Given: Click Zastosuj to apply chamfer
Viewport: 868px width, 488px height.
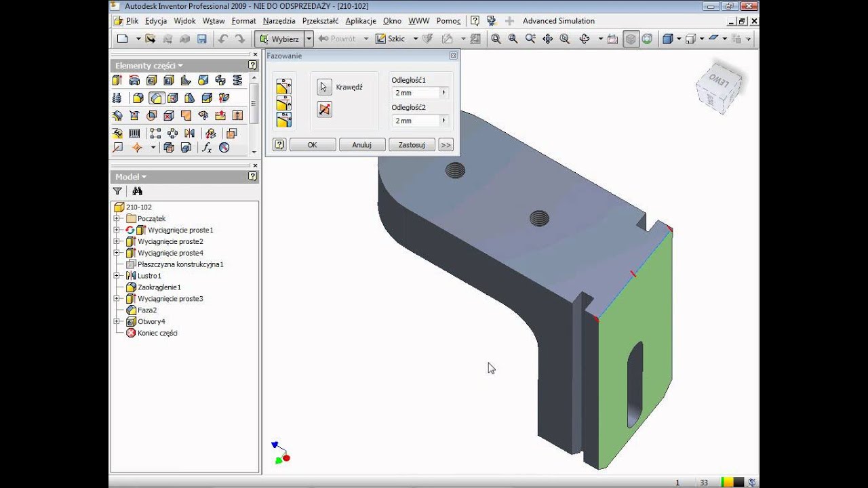Looking at the screenshot, I should tap(412, 144).
